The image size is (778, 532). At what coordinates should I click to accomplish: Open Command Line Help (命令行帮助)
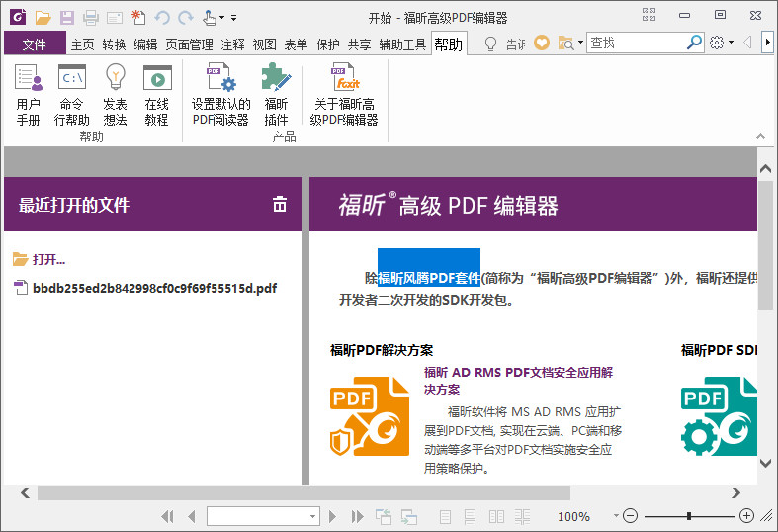click(72, 94)
